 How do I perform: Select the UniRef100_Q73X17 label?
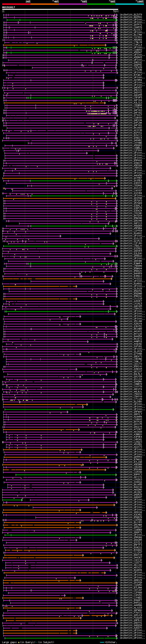(131, 115)
